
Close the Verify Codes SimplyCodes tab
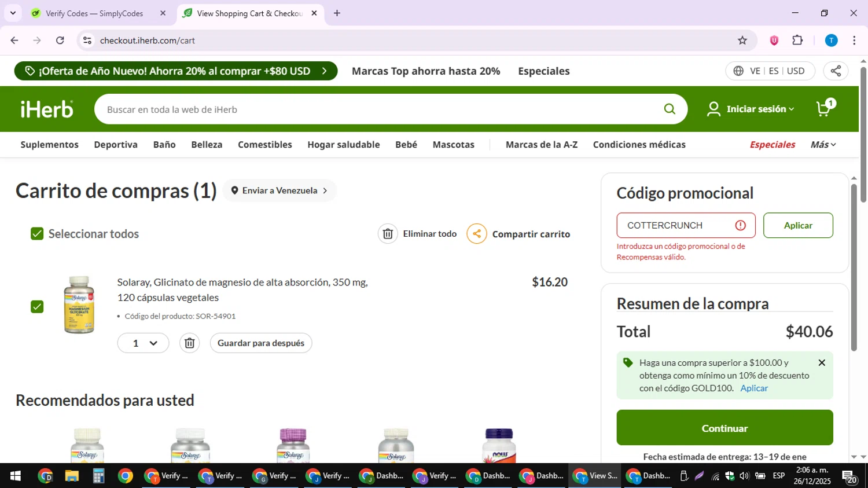163,13
